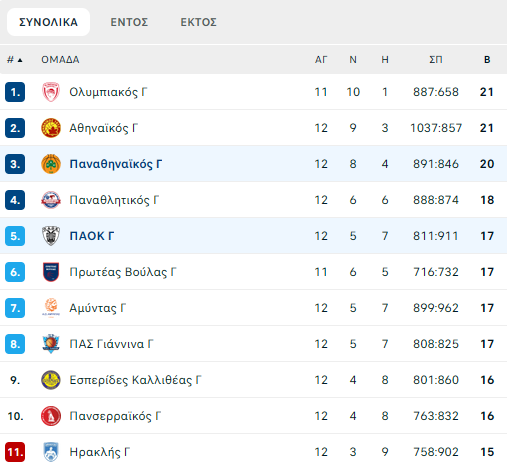This screenshot has width=507, height=467.
Task: Click the Παναθηναϊκός green clover logo
Action: pyautogui.click(x=51, y=164)
